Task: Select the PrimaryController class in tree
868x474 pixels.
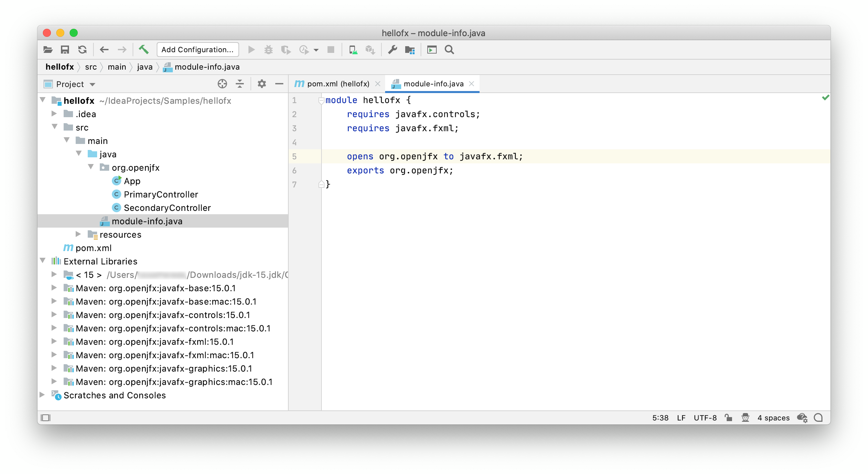Action: [160, 194]
